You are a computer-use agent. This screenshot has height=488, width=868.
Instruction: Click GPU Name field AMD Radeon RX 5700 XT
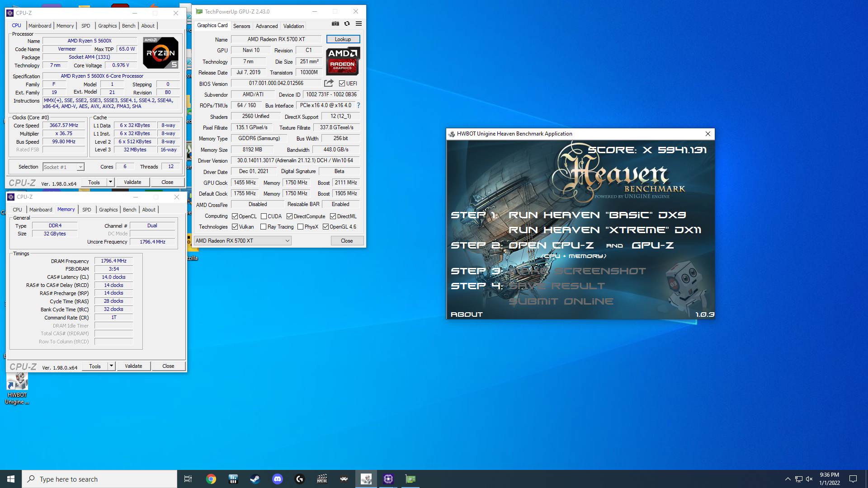pyautogui.click(x=276, y=39)
